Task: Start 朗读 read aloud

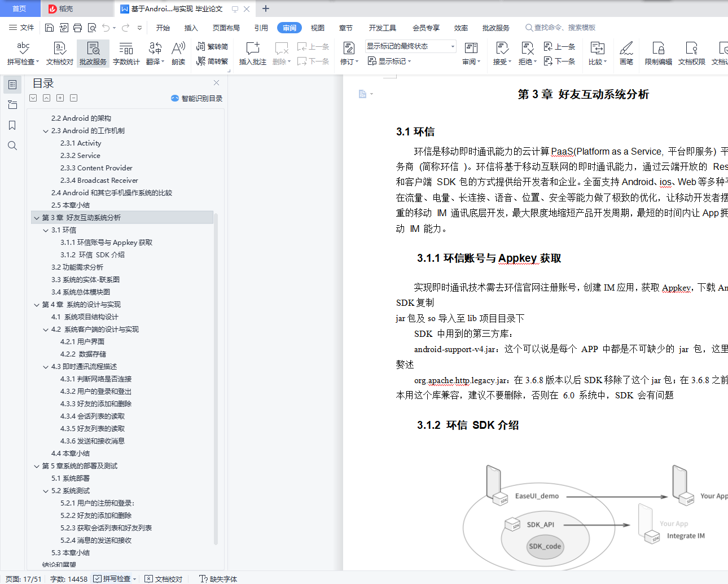Action: [x=178, y=54]
